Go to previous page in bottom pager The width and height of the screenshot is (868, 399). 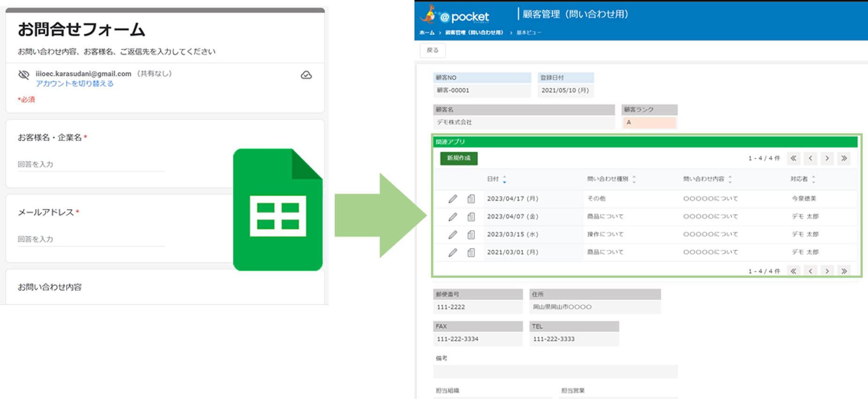(x=810, y=271)
